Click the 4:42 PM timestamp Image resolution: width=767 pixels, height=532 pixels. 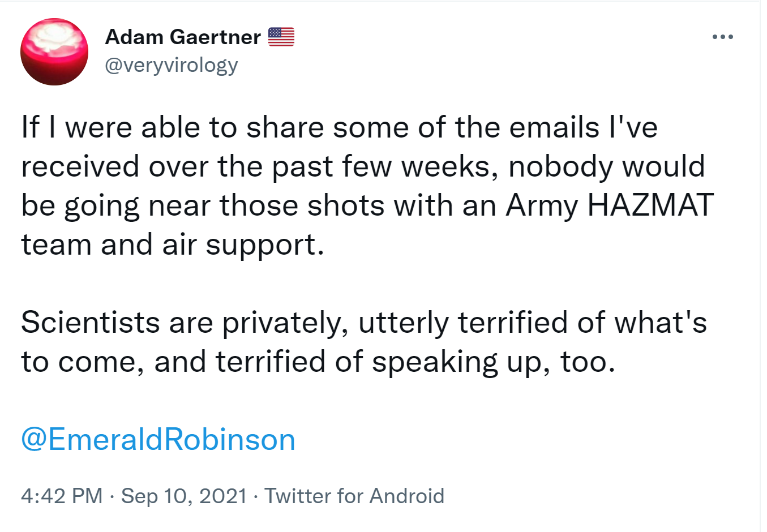[x=62, y=496]
